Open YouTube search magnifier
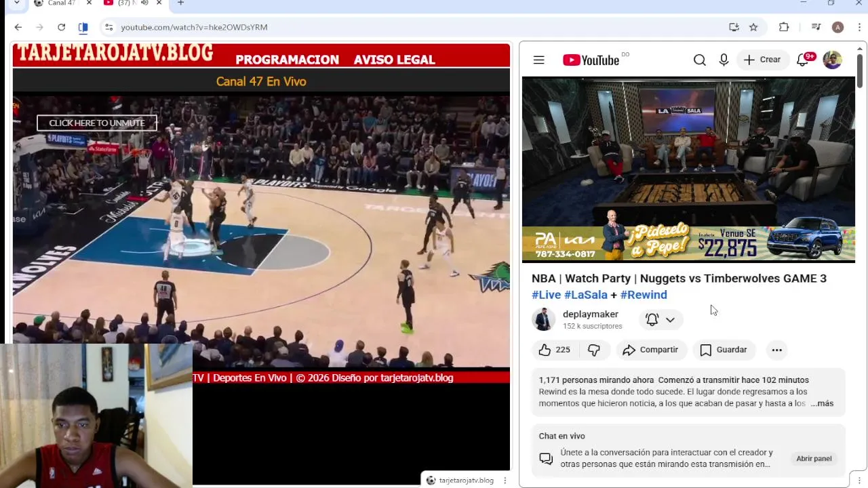Screen dimensions: 868x488 (699, 60)
